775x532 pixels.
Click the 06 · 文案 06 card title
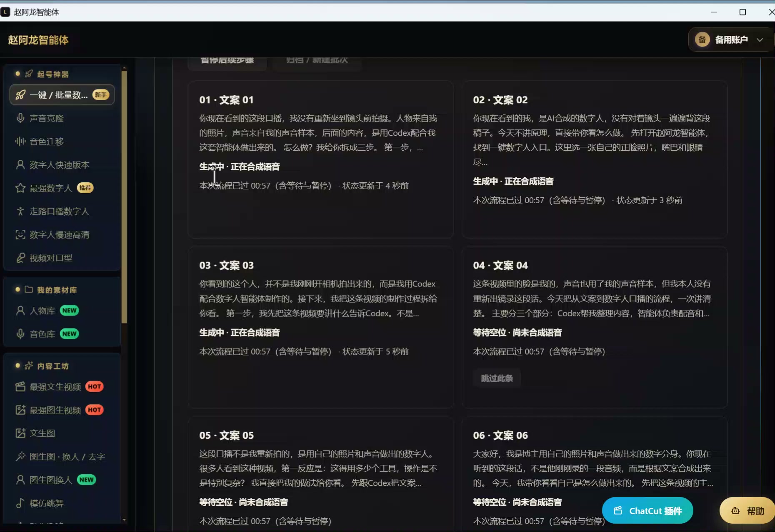500,435
